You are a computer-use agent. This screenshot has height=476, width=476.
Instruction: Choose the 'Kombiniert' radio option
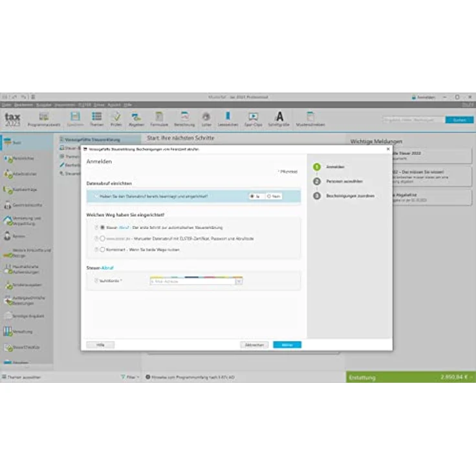tap(102, 249)
